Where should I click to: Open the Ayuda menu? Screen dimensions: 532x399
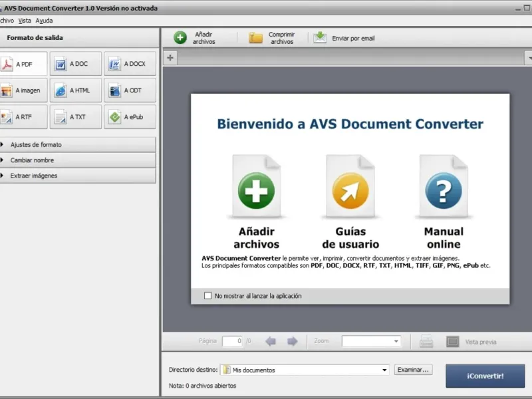[x=44, y=21]
